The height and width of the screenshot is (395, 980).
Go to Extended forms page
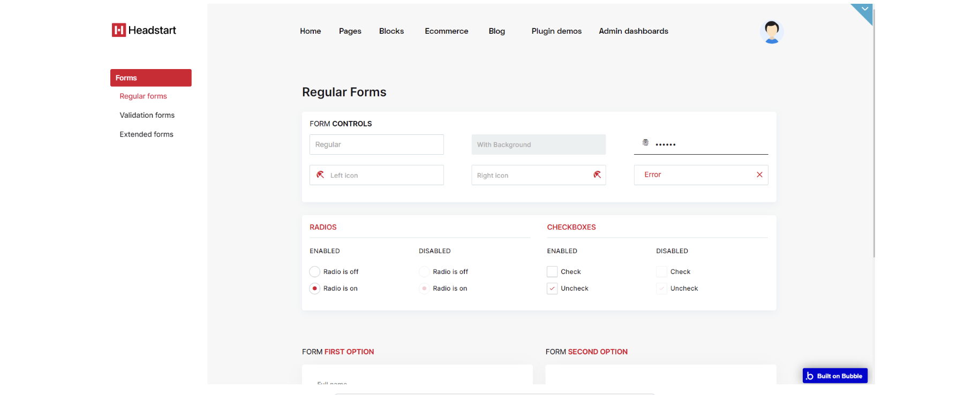pos(147,134)
